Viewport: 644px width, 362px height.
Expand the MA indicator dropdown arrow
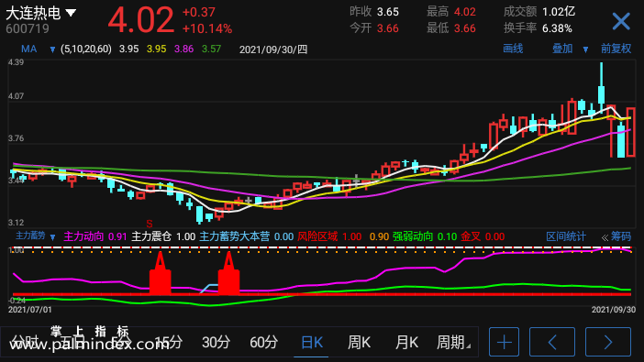(x=52, y=49)
